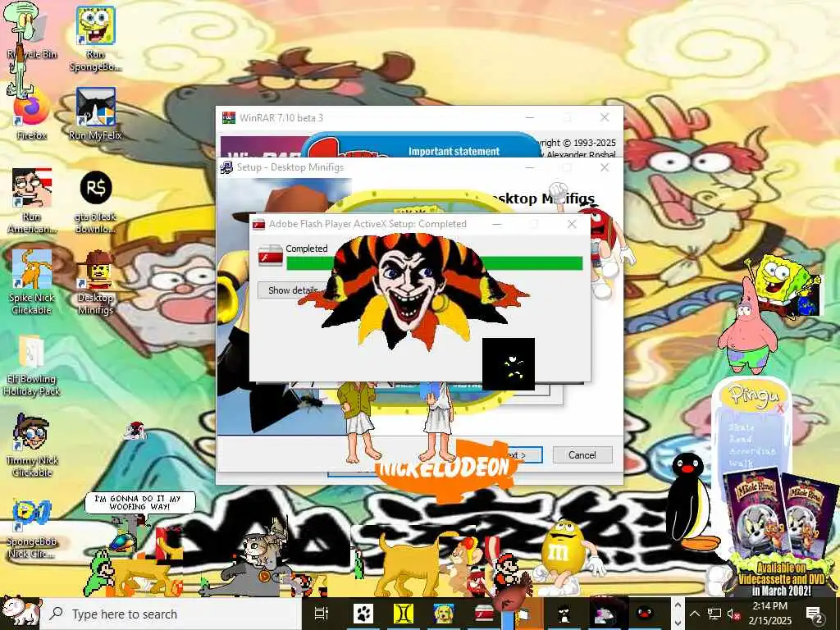Click the taskbar clock showing 2:14 PM
Image resolution: width=840 pixels, height=630 pixels.
click(769, 614)
